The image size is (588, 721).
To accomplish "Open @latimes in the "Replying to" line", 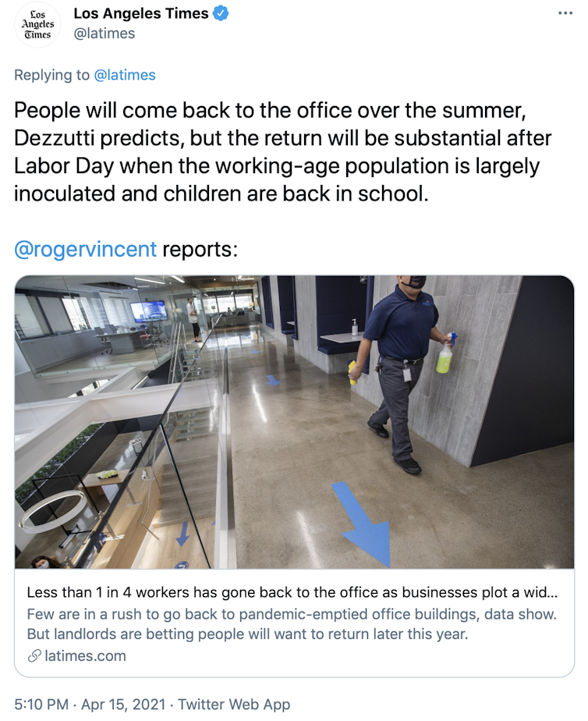I will (x=125, y=75).
